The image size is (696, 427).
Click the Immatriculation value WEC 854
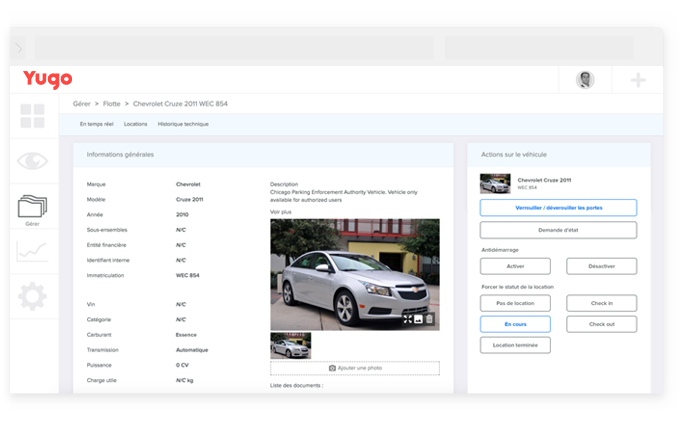[187, 275]
